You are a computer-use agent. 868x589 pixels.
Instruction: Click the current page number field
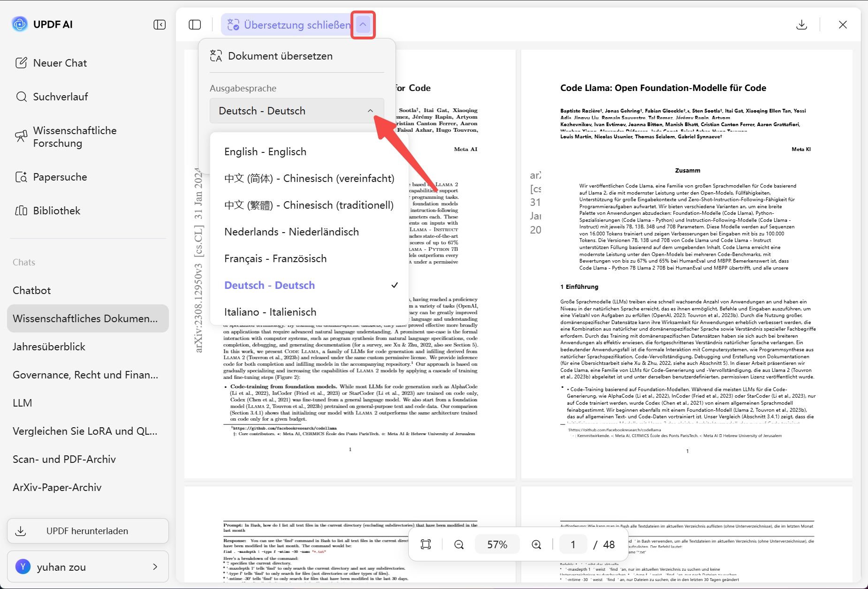point(573,544)
